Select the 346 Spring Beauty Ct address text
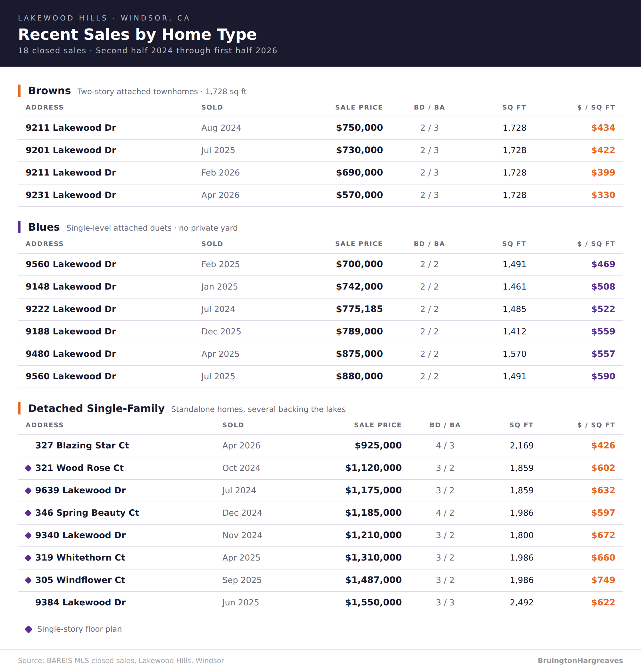Viewport: 641px width, 672px height. [87, 513]
